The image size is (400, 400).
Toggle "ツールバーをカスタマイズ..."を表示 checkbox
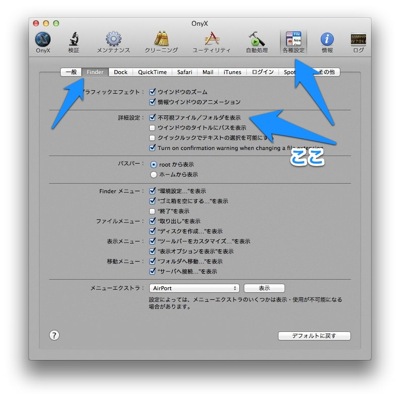pyautogui.click(x=152, y=241)
